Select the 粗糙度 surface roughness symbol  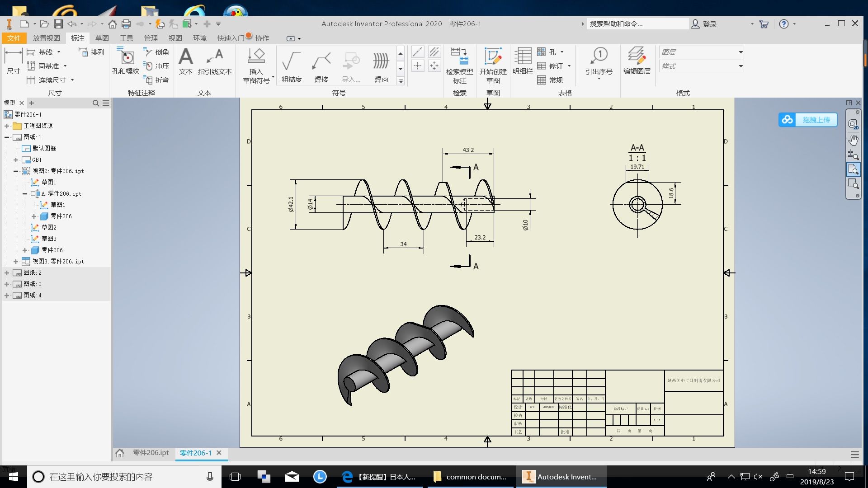coord(292,66)
